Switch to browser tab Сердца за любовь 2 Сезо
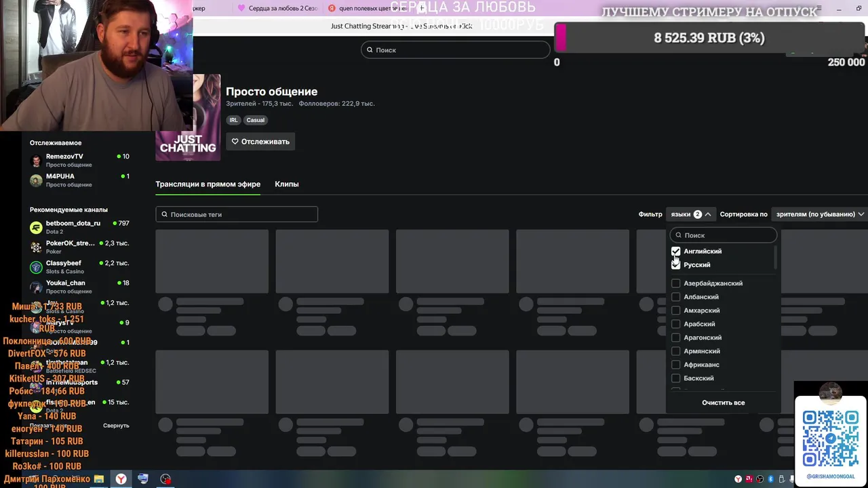 pos(277,8)
